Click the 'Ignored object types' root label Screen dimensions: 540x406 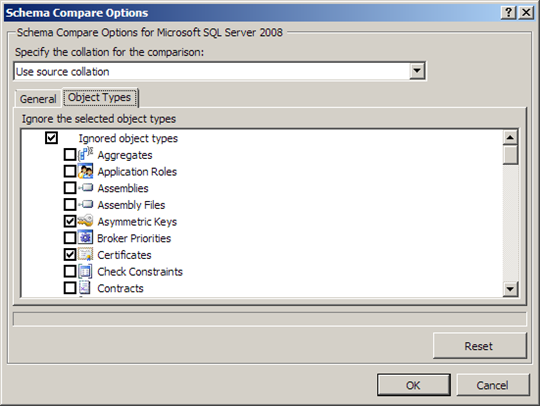[128, 138]
